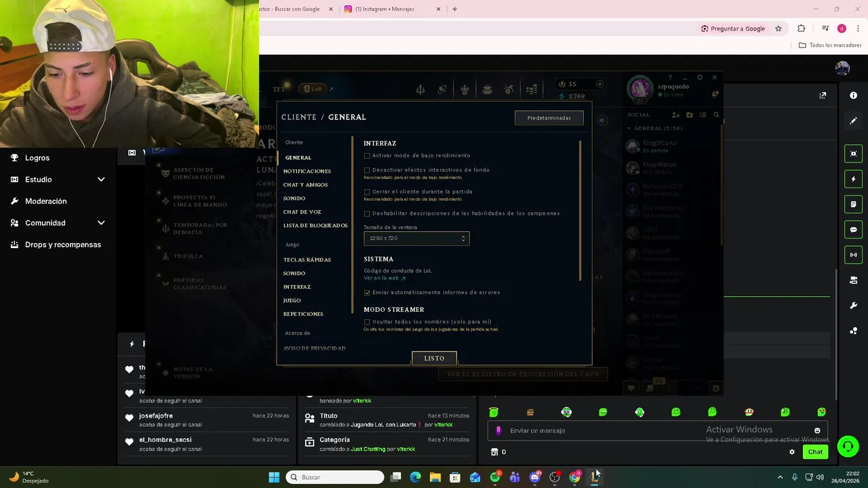Click the League client help question mark

pos(670,77)
